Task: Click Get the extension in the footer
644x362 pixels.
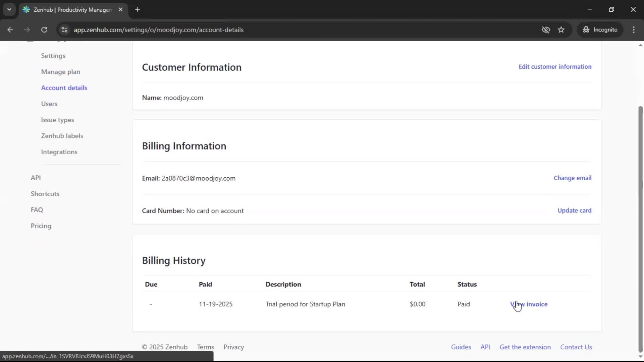Action: tap(525, 347)
